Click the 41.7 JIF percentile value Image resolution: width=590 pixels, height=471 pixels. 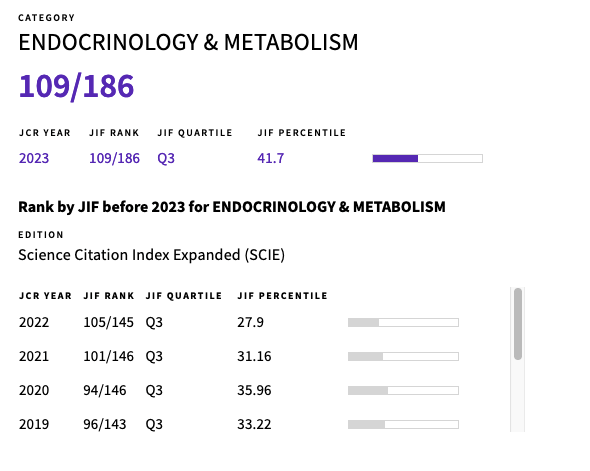click(x=271, y=158)
